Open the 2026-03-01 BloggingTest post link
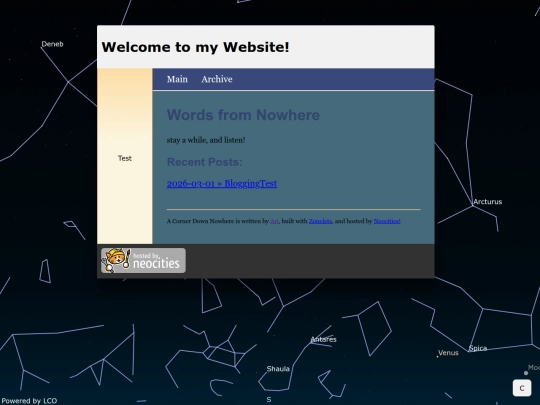540x405 pixels. coord(222,184)
